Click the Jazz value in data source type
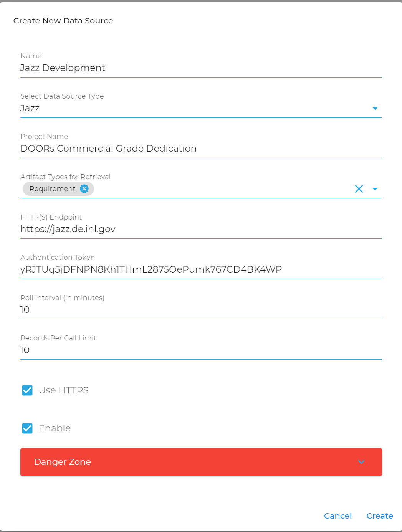 30,108
